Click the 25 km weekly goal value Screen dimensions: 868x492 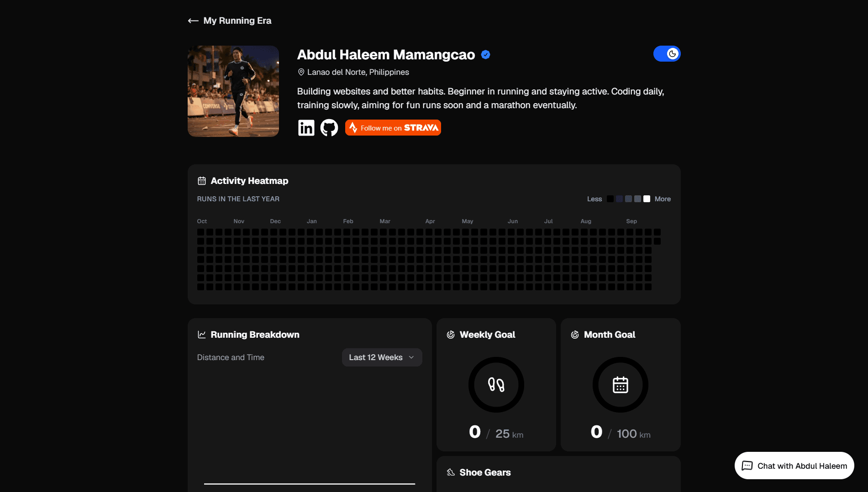(509, 434)
